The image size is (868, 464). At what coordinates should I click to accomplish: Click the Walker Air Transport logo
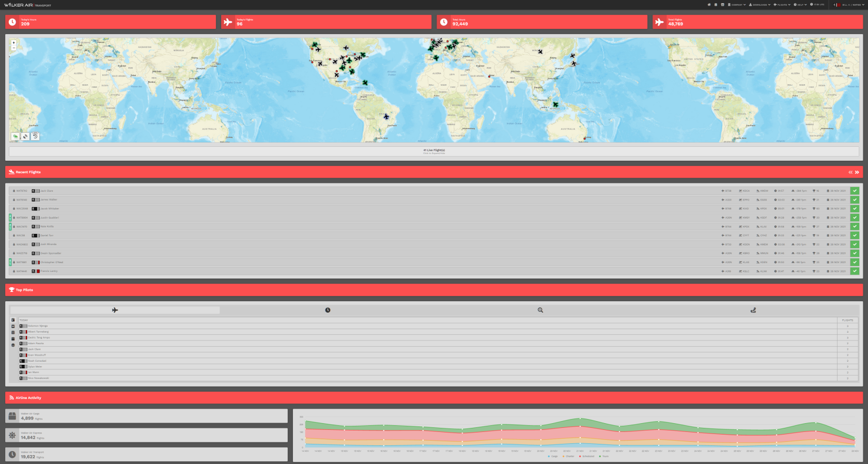pyautogui.click(x=27, y=5)
